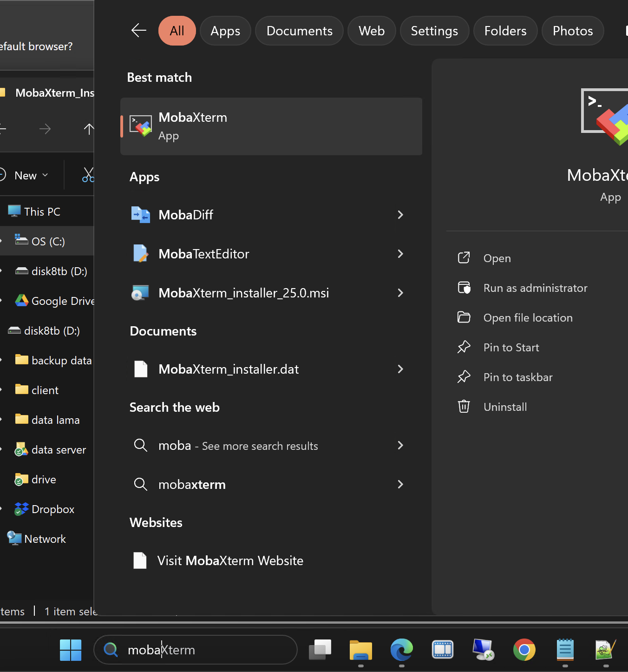Expand the MobaXterm_installer.dat chevron
Viewport: 628px width, 672px height.
tap(400, 369)
